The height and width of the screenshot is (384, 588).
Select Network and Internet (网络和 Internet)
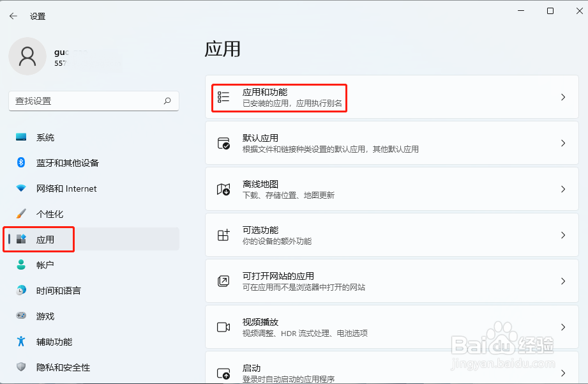pyautogui.click(x=66, y=188)
